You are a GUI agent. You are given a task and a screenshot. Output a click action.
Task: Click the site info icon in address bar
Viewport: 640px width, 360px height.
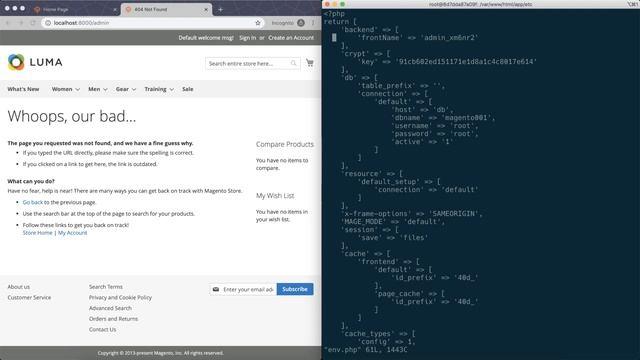48,23
